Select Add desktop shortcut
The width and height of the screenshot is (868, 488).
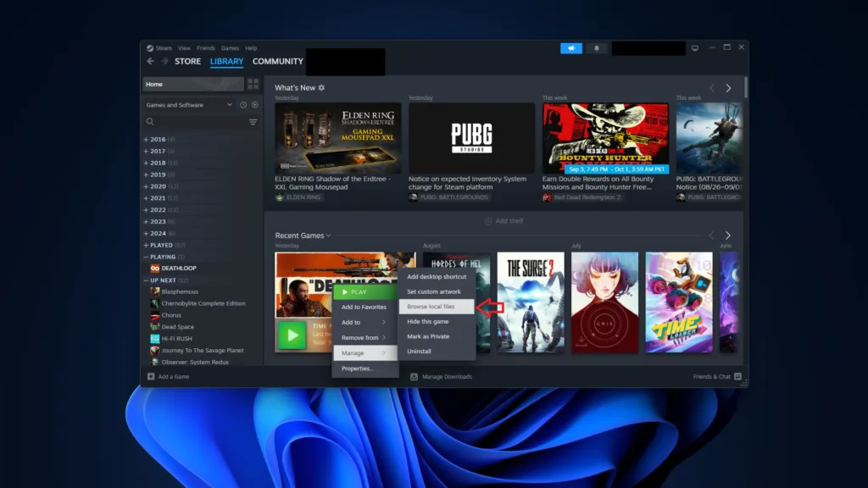coord(437,277)
